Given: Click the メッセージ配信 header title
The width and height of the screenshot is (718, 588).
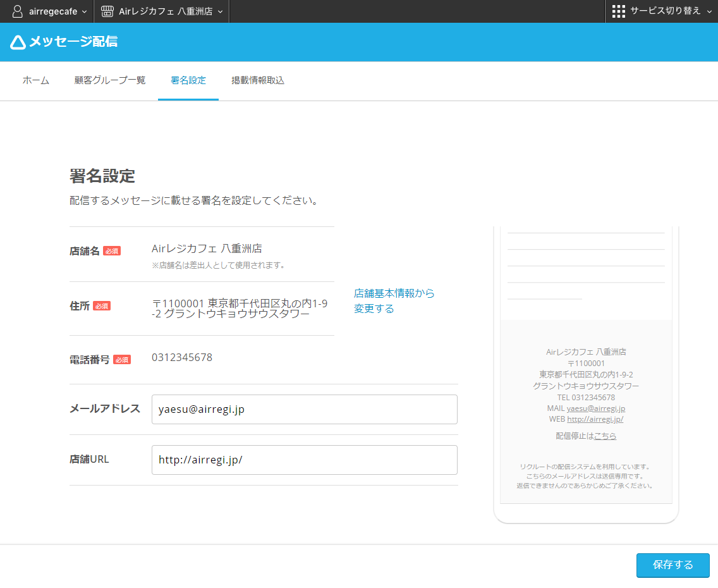Looking at the screenshot, I should (x=73, y=42).
